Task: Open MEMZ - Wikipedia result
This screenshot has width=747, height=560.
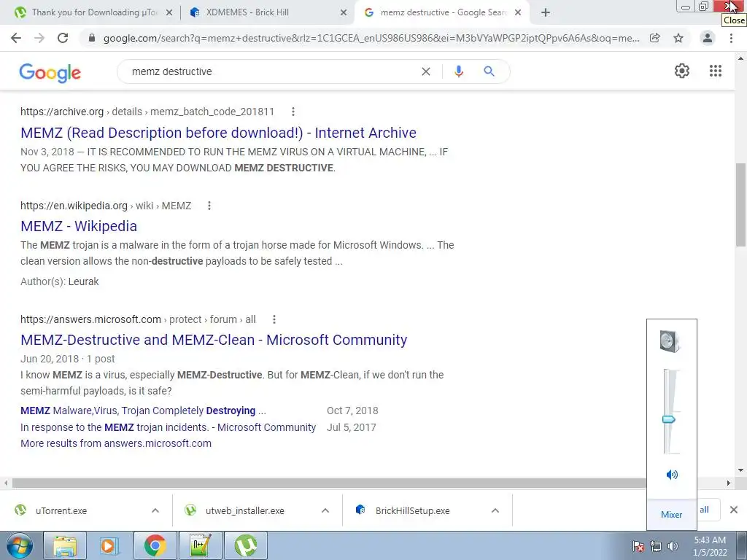Action: tap(79, 226)
